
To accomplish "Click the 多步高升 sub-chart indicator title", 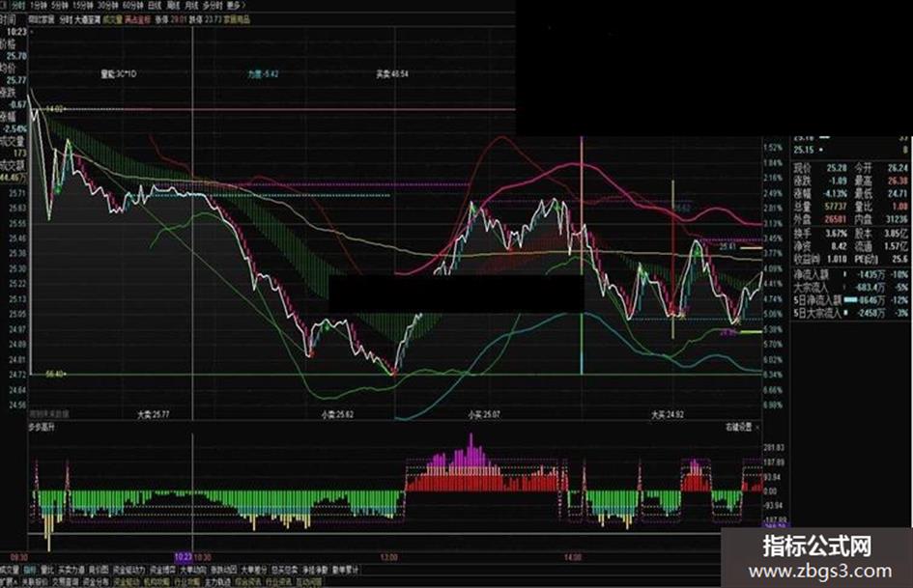I will [42, 428].
